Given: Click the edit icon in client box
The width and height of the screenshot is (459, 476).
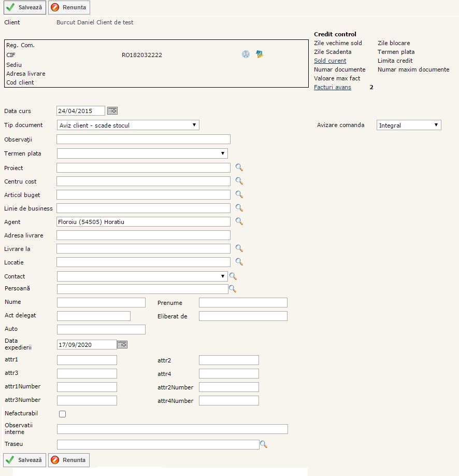Looking at the screenshot, I should 260,54.
